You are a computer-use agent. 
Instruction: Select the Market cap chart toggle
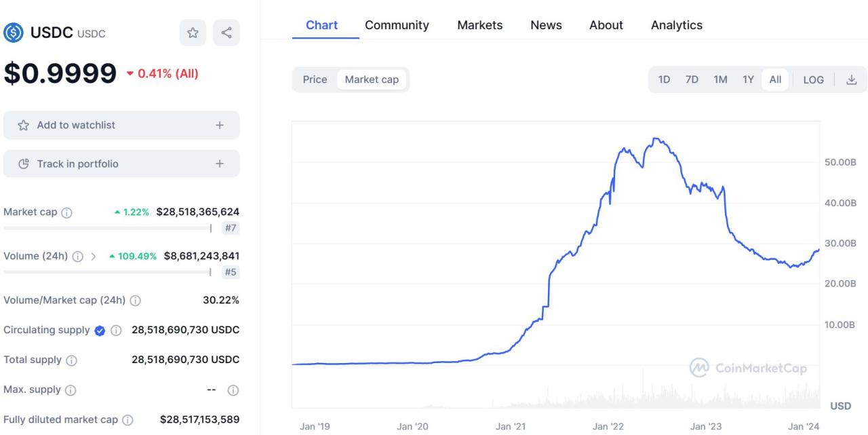(x=372, y=79)
